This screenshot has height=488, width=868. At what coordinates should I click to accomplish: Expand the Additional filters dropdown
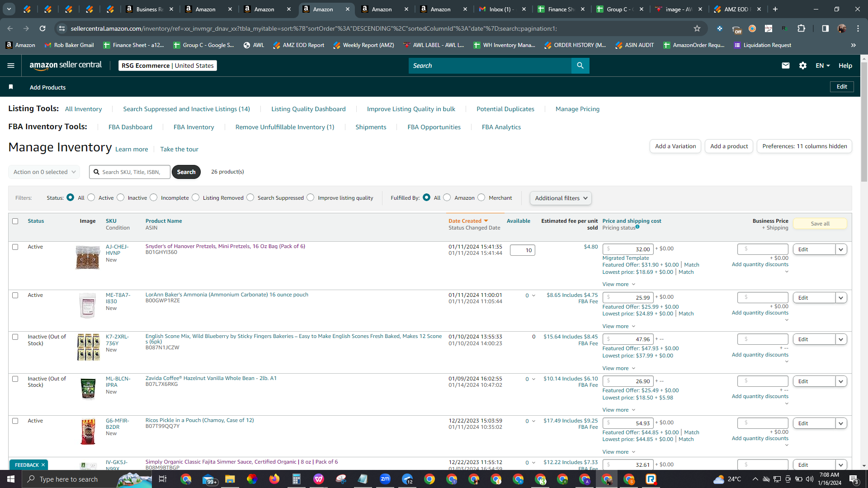pos(561,198)
